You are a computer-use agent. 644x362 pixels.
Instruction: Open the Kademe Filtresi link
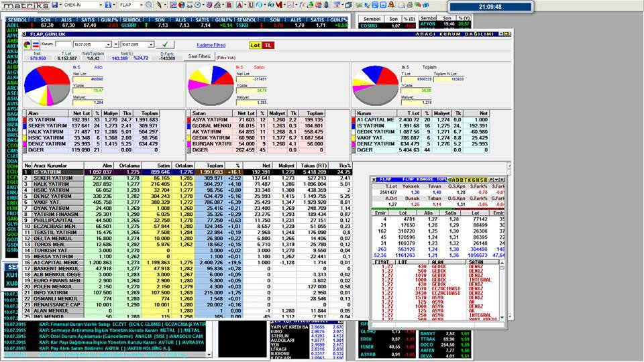click(x=211, y=44)
